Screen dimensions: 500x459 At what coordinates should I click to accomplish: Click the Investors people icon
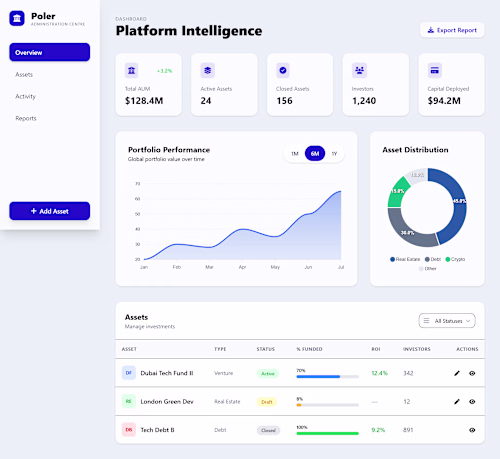[x=359, y=70]
